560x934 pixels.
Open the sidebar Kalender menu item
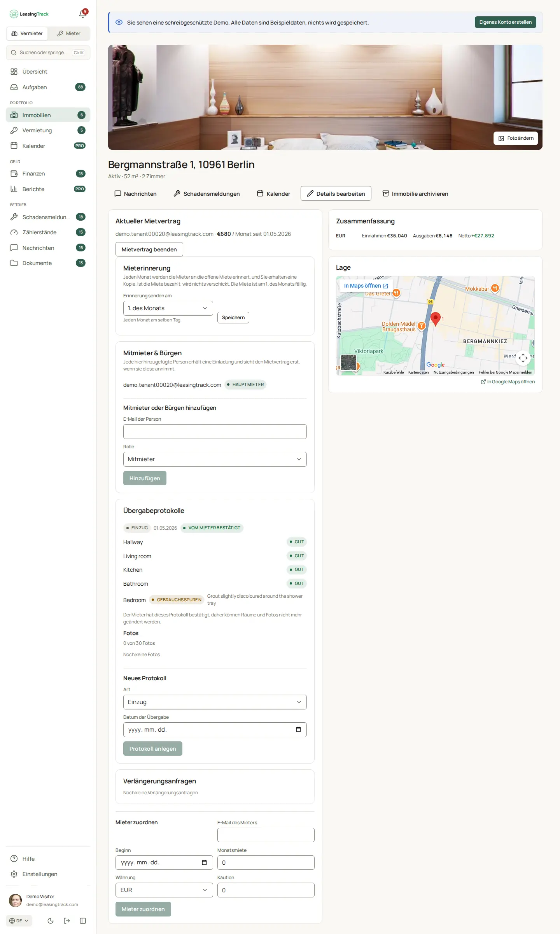pos(48,146)
